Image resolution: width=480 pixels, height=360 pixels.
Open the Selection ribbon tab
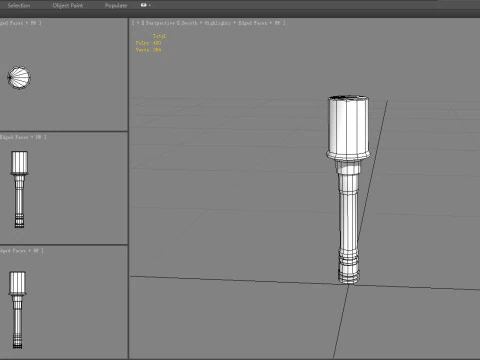pos(19,5)
